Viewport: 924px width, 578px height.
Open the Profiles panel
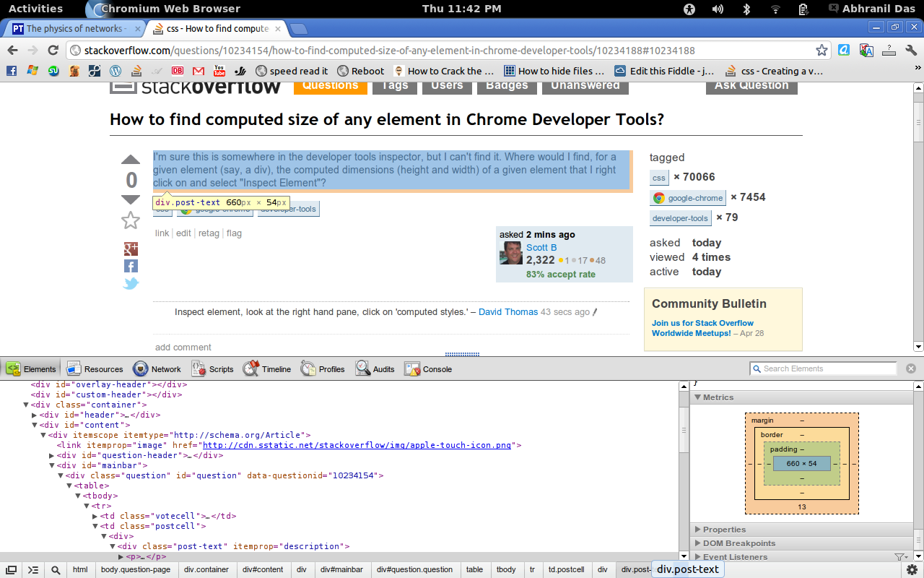[323, 369]
